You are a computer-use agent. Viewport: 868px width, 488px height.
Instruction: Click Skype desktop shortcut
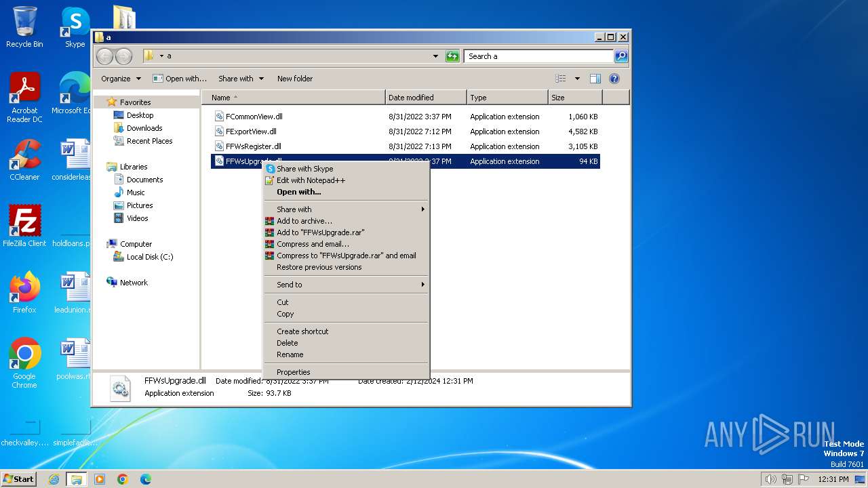(75, 27)
